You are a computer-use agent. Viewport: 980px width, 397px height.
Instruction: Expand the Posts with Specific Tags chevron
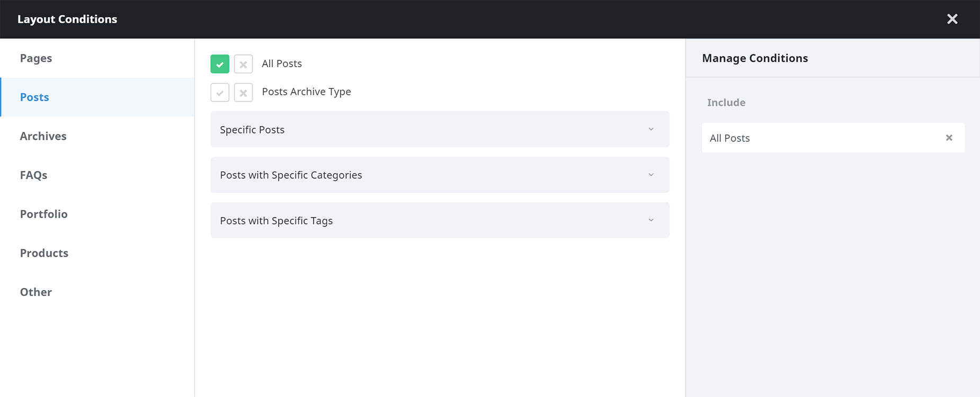[651, 220]
